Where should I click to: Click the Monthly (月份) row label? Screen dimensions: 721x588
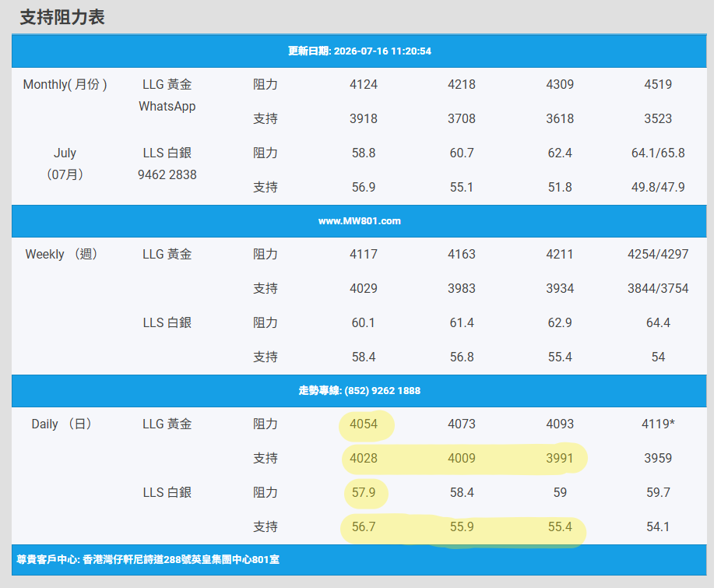[x=65, y=85]
